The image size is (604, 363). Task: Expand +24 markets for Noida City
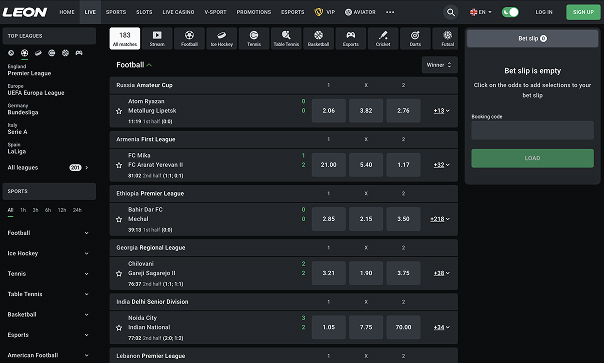[x=441, y=327]
